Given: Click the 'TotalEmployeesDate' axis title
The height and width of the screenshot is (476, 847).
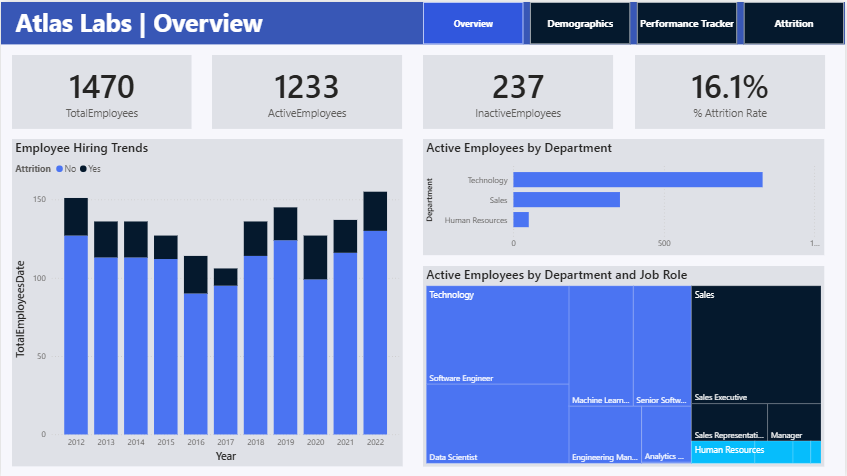Looking at the screenshot, I should point(21,309).
